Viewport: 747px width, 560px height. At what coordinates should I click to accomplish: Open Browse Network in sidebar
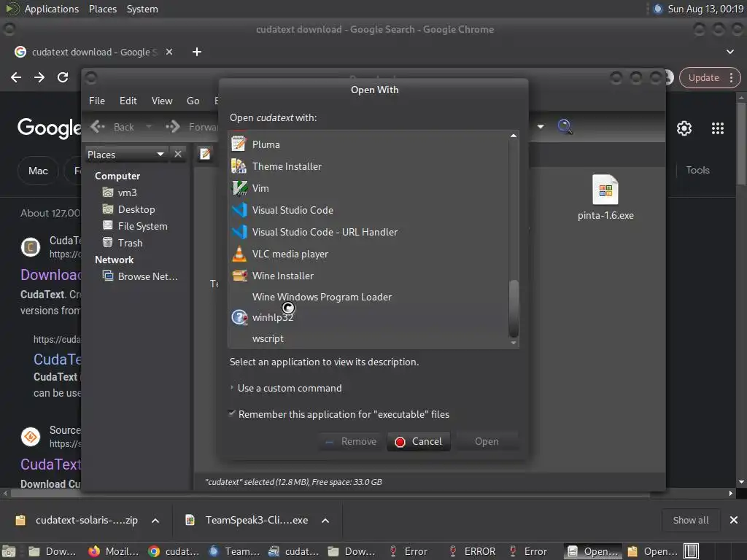[147, 276]
